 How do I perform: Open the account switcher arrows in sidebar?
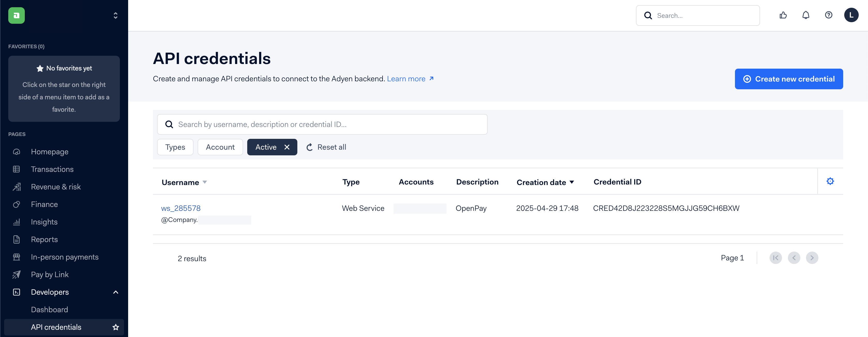click(115, 15)
